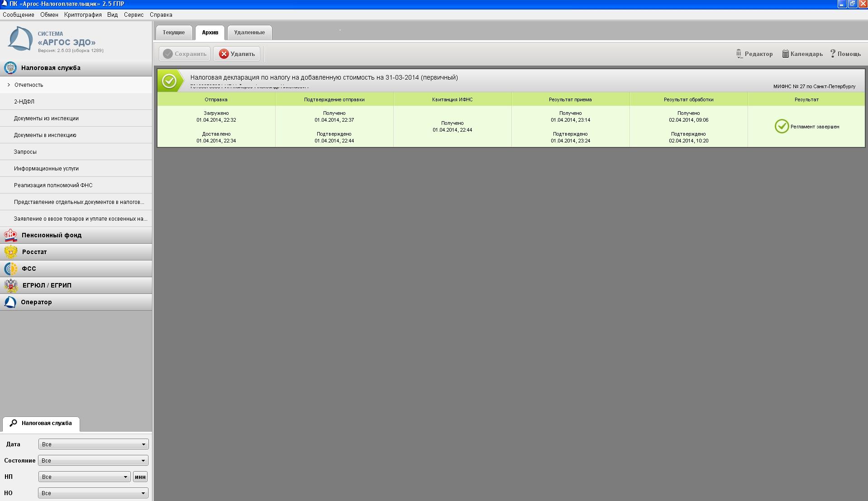Click the Редактор label in toolbar
Viewport: 868px width, 501px height.
click(x=759, y=54)
